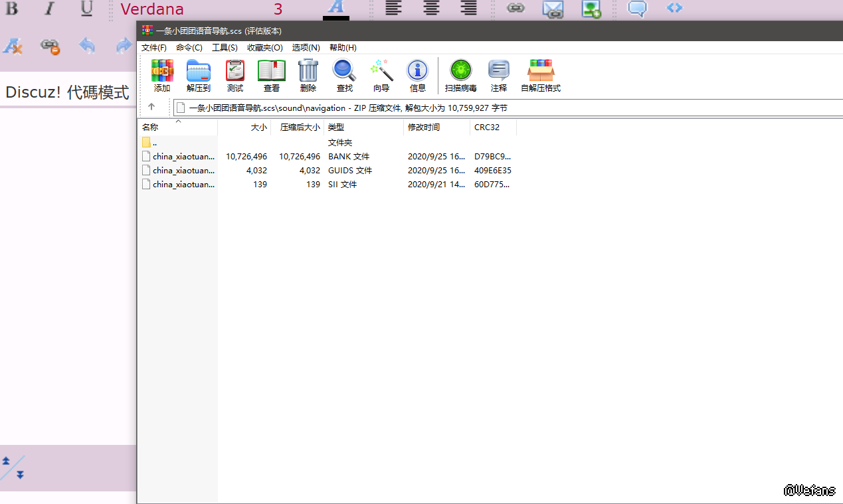
Task: Click the font color A swatch
Action: coord(336,9)
